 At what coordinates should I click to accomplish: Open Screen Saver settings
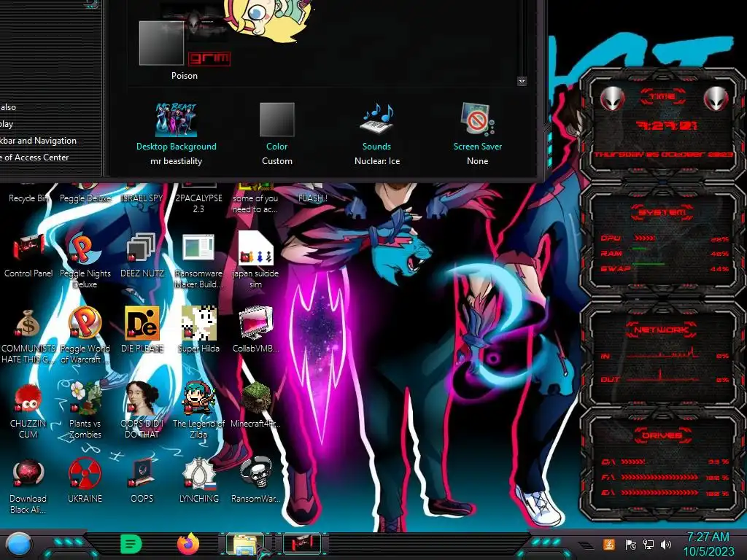point(477,134)
